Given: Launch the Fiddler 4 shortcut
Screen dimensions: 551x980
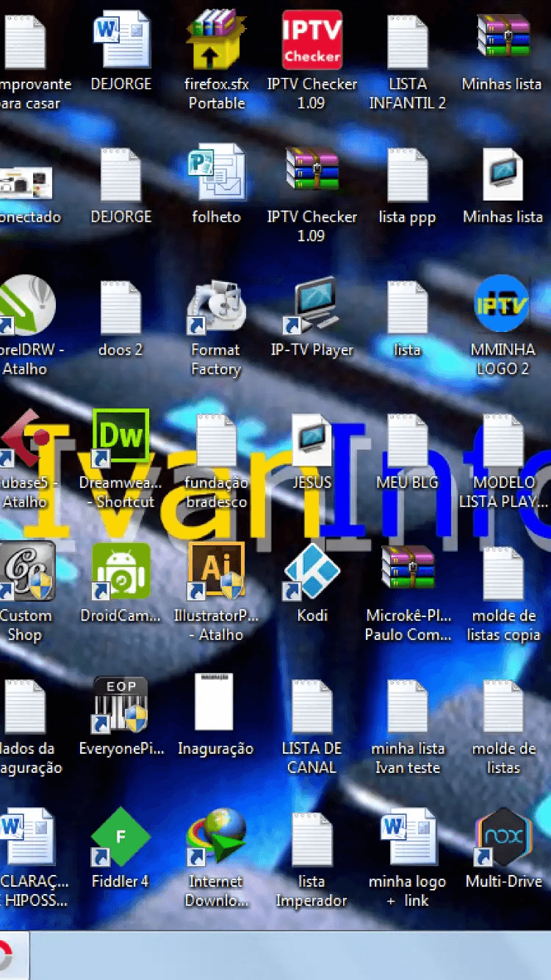Looking at the screenshot, I should point(121,837).
